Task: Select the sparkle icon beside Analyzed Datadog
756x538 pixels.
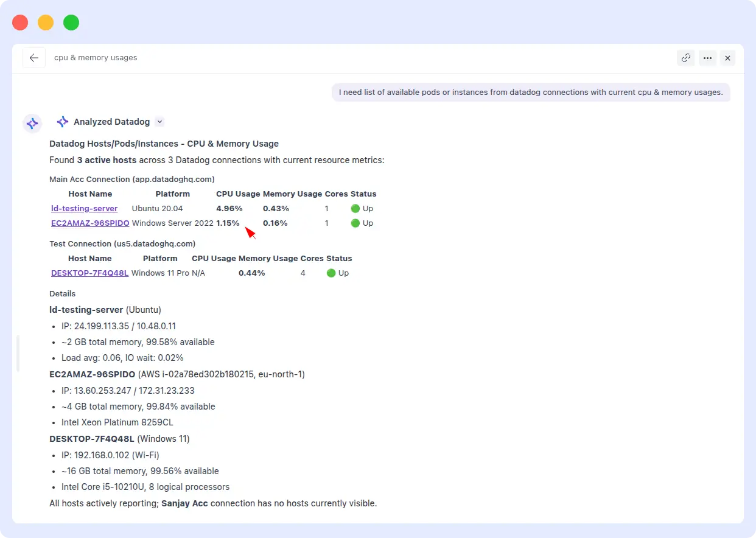Action: [x=61, y=121]
